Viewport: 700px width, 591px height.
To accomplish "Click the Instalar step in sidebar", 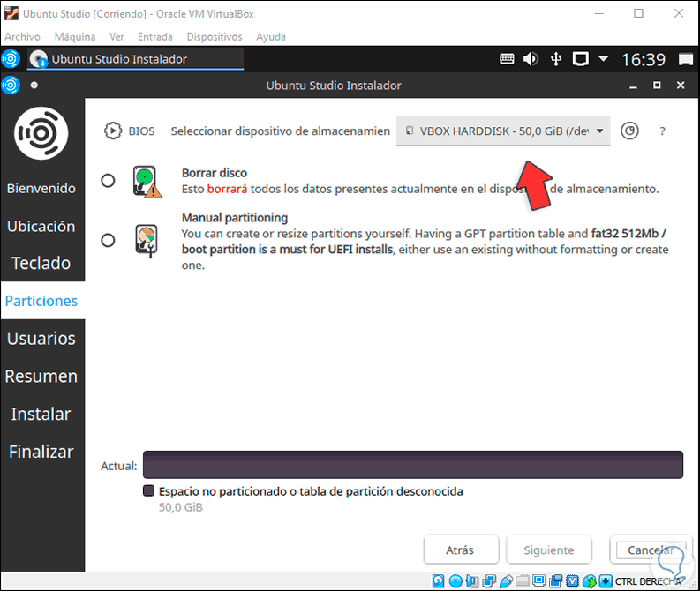I will coord(41,414).
